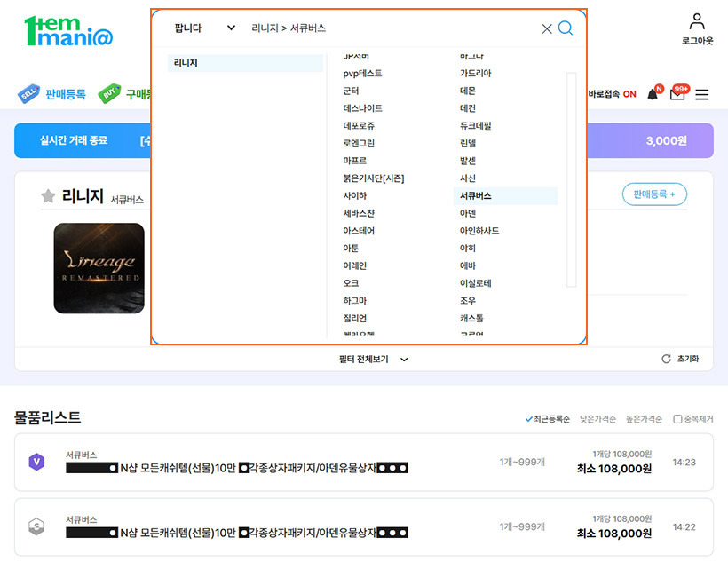This screenshot has width=728, height=562.
Task: Enable the 중복제거 checkbox
Action: (x=677, y=418)
